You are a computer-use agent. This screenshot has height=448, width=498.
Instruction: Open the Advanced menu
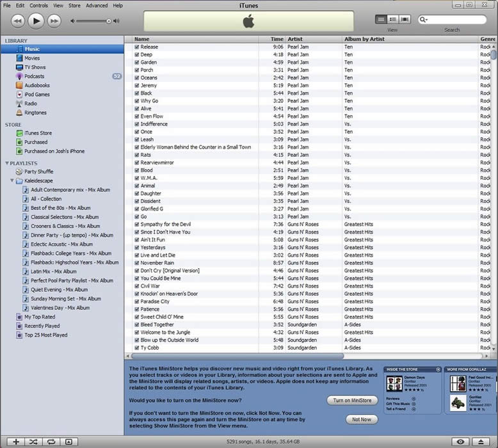(97, 5)
